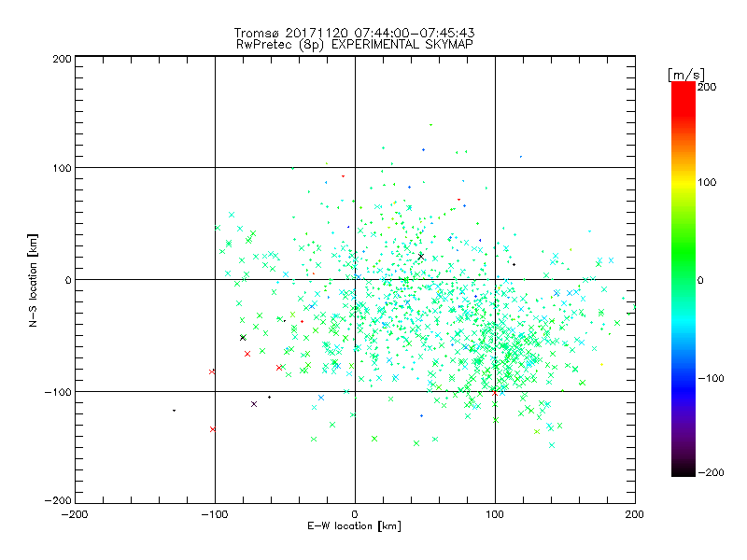
Task: Click the "[m/s]" colorbar unit label
Action: click(x=686, y=75)
